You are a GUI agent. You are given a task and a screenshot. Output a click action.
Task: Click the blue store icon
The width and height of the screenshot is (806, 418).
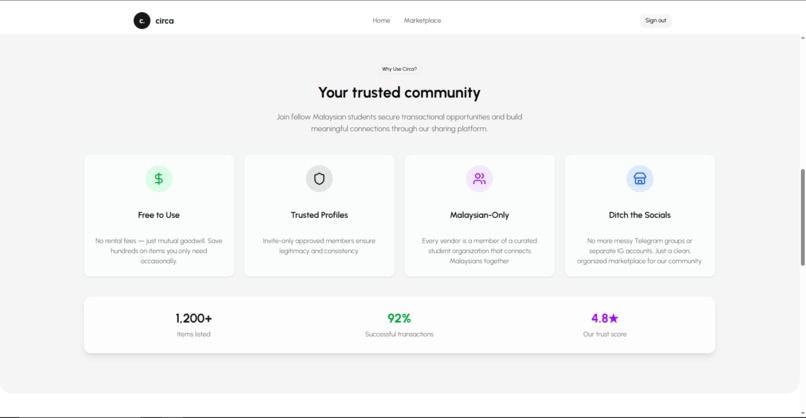(639, 178)
